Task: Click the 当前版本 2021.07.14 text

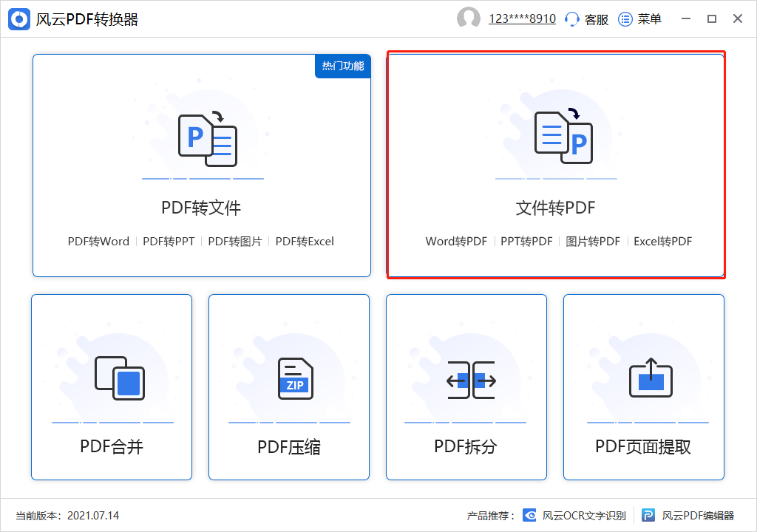Action: tap(67, 516)
